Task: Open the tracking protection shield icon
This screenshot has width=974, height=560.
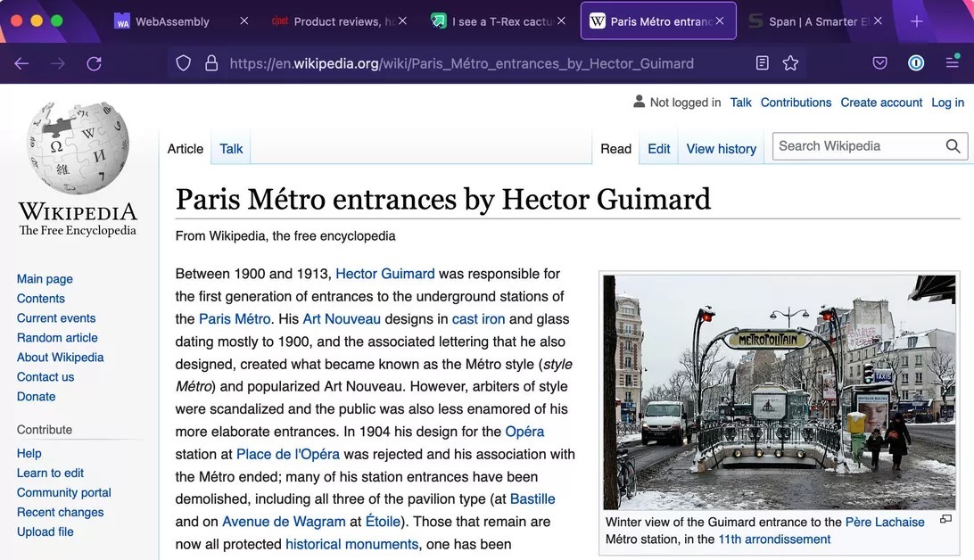Action: [183, 63]
